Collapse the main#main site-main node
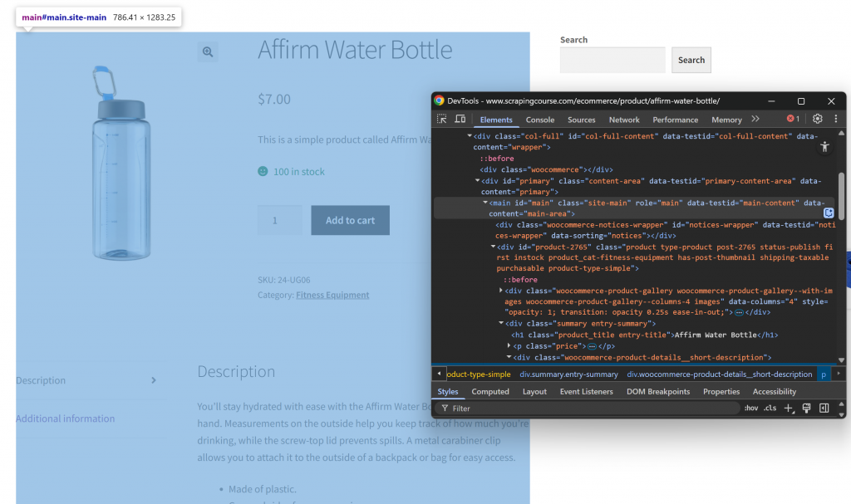 [x=485, y=203]
